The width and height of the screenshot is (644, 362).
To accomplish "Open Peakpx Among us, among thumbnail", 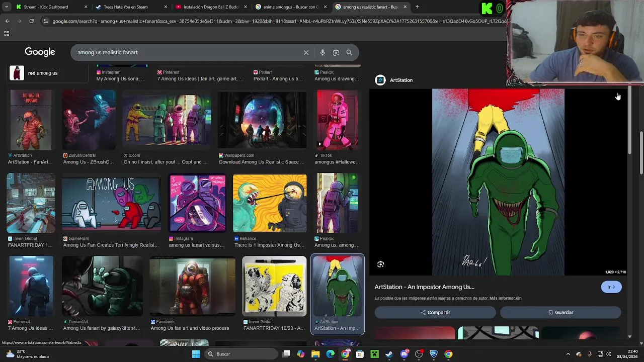I will coord(338,203).
